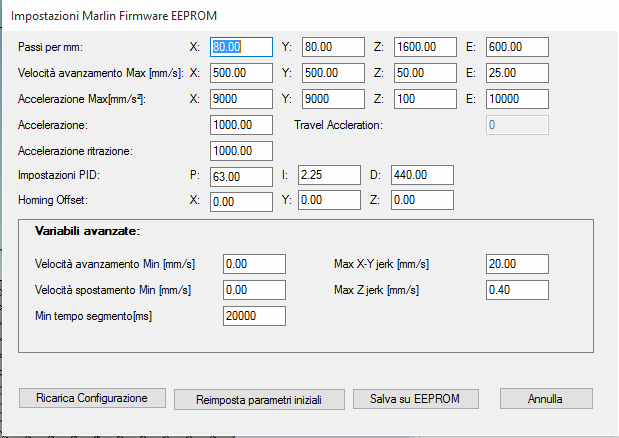
Task: Click the Accelerazione ritrazione field
Action: [x=241, y=151]
